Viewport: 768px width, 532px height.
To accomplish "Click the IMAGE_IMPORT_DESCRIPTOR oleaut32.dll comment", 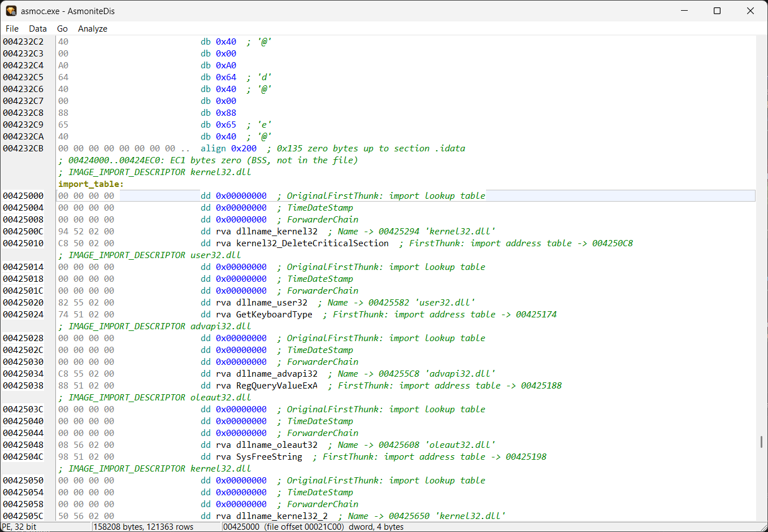I will coord(155,398).
